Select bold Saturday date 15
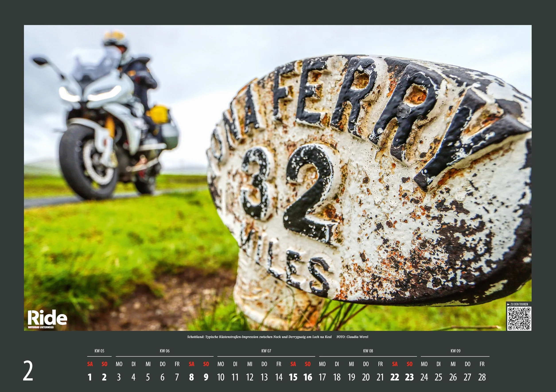556x392 pixels. pyautogui.click(x=293, y=377)
